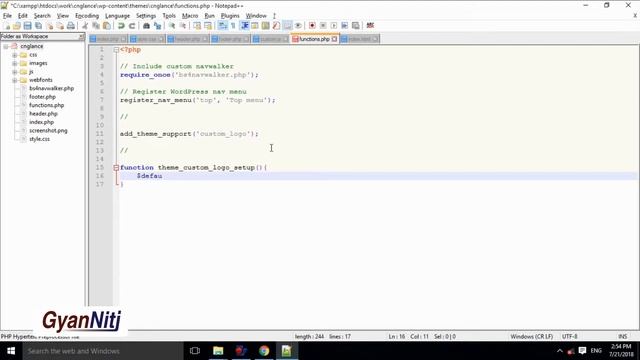
Task: Open bs4navwalker.php from the file tree
Action: coord(51,89)
